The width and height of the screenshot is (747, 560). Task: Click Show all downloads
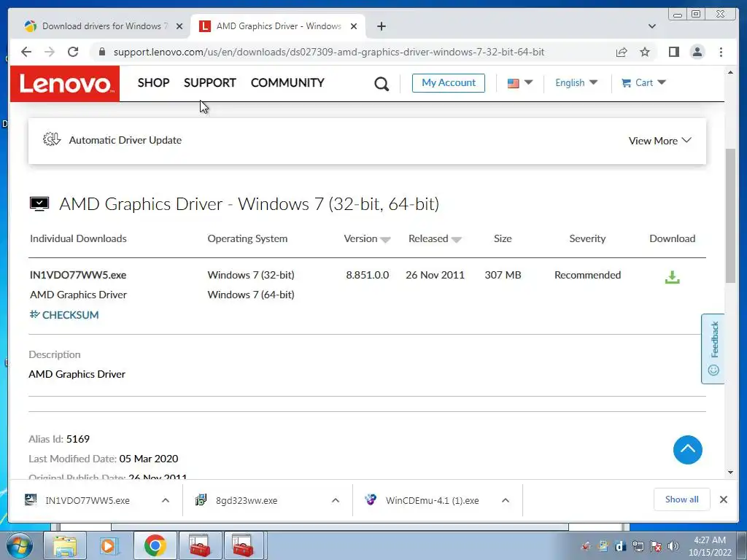pyautogui.click(x=681, y=499)
